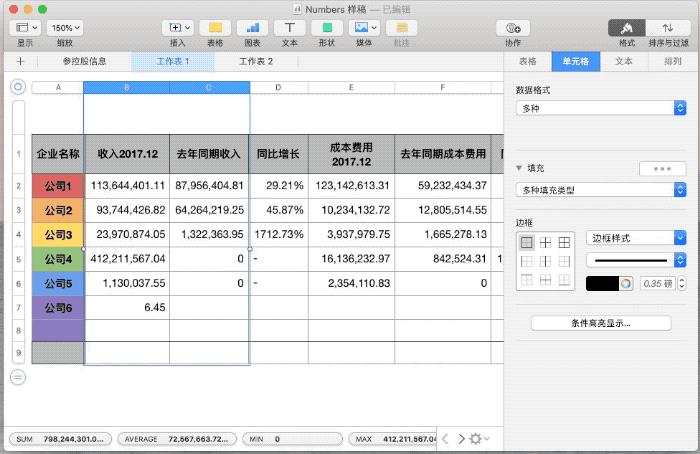Open the border line type dropdown
Screen dimensions: 700x454
coord(636,260)
